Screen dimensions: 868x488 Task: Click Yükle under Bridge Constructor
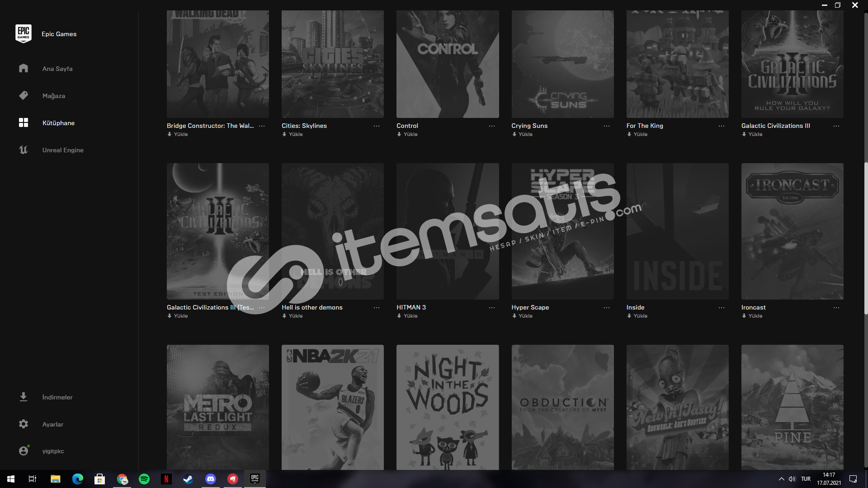point(178,134)
